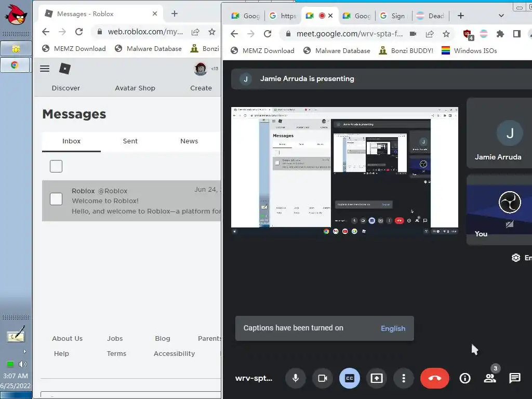Toggle closed captions button off
The width and height of the screenshot is (532, 399).
pyautogui.click(x=350, y=378)
